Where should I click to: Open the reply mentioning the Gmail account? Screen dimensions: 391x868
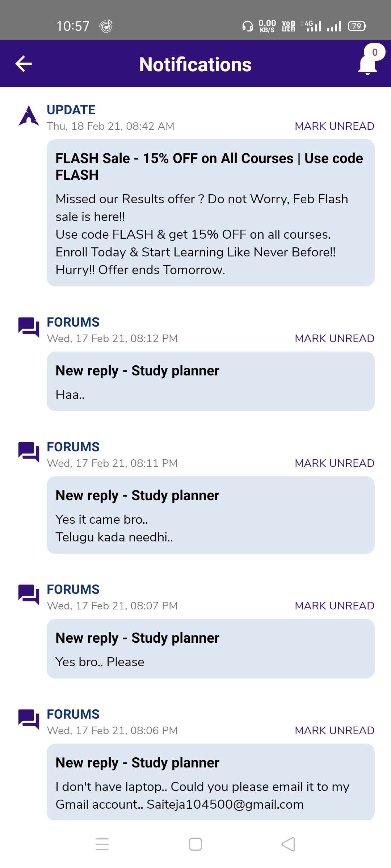click(210, 782)
